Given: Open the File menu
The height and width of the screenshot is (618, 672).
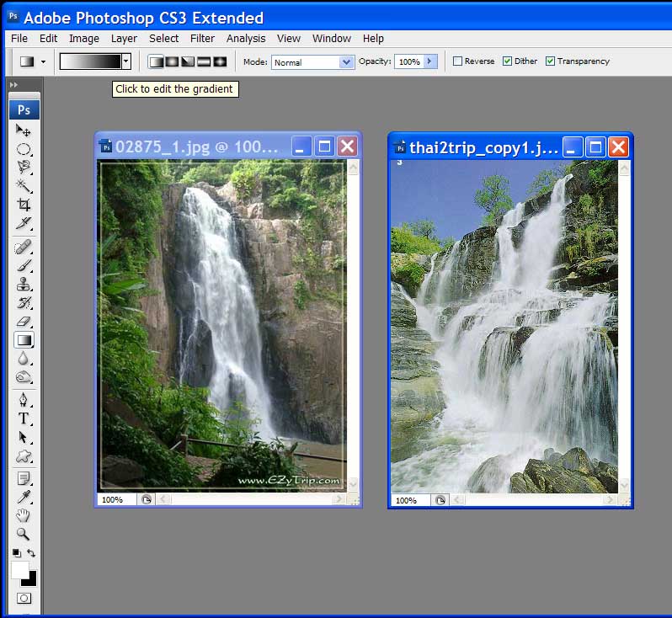Looking at the screenshot, I should click(x=19, y=39).
